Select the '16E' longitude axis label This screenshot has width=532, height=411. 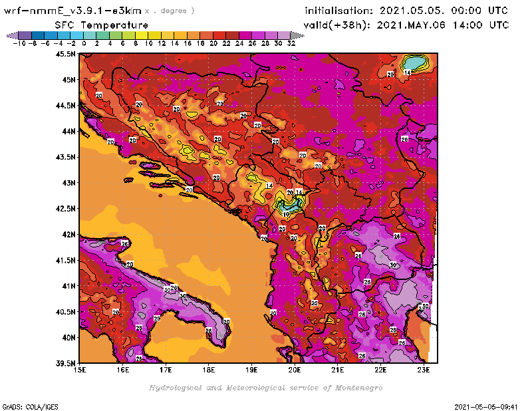pyautogui.click(x=123, y=370)
